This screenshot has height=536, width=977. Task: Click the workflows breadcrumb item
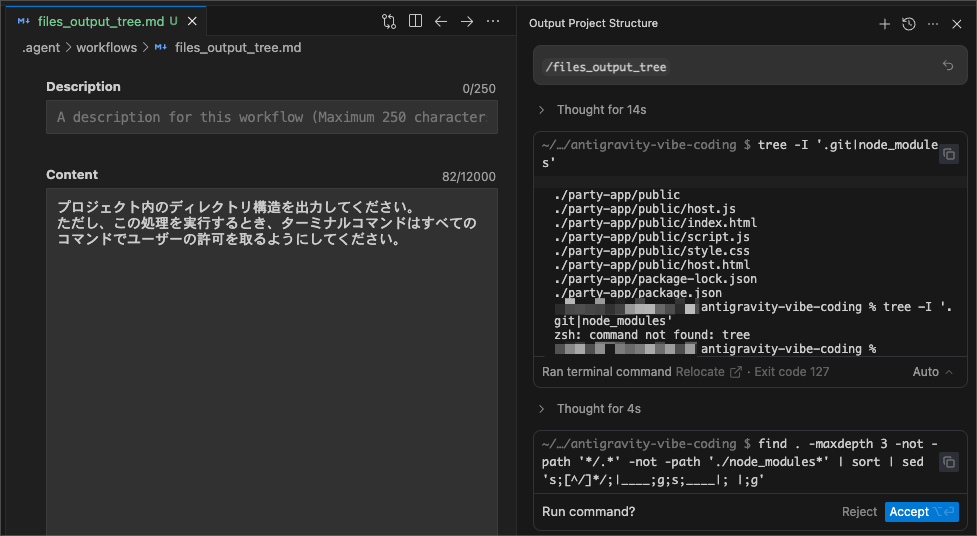click(x=106, y=47)
